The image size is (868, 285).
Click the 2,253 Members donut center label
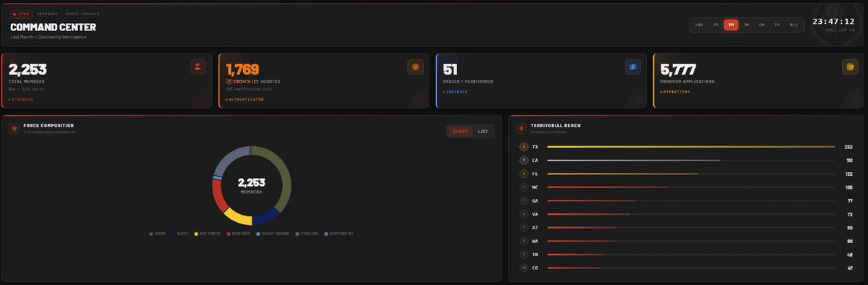point(252,185)
